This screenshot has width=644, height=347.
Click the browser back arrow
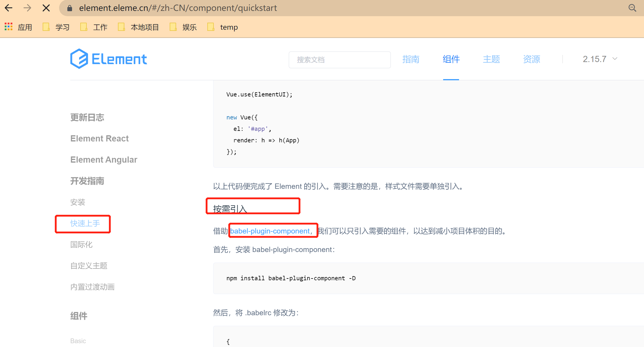click(9, 8)
